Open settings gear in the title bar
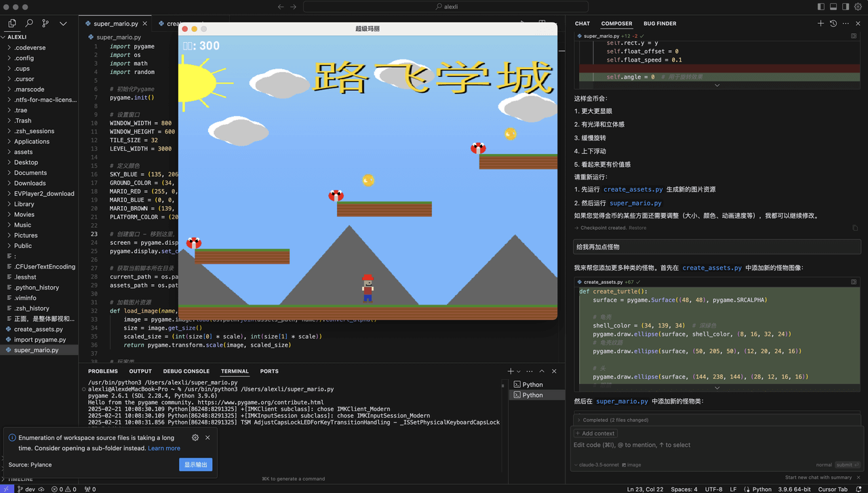 [x=858, y=7]
